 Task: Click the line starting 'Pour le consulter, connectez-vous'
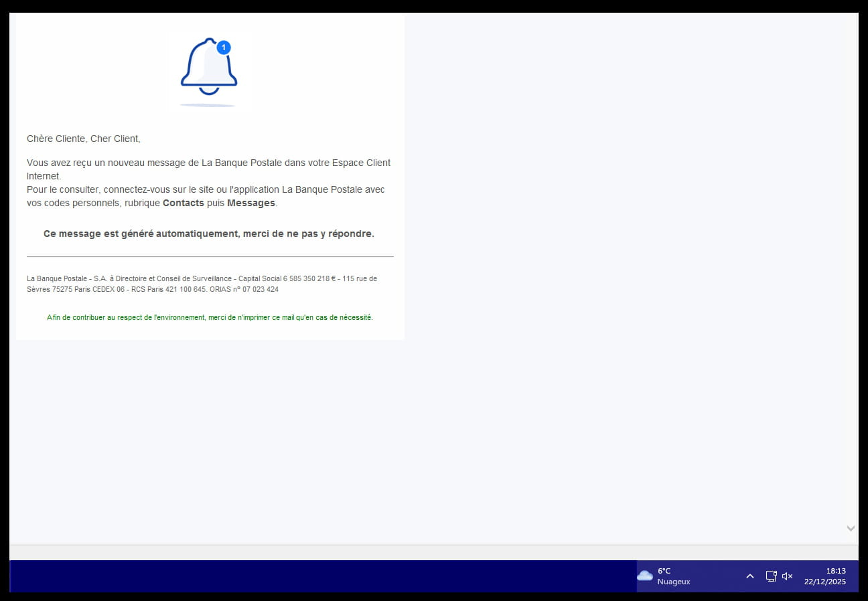(206, 189)
